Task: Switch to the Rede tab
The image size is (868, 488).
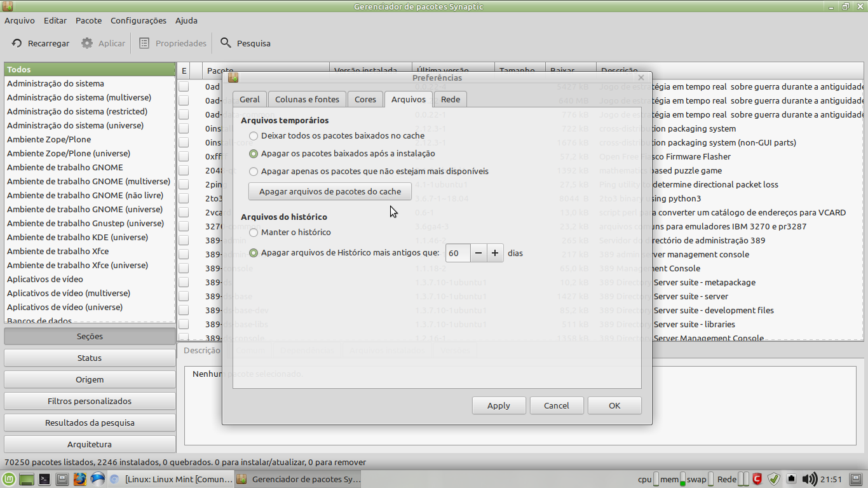Action: click(x=451, y=99)
